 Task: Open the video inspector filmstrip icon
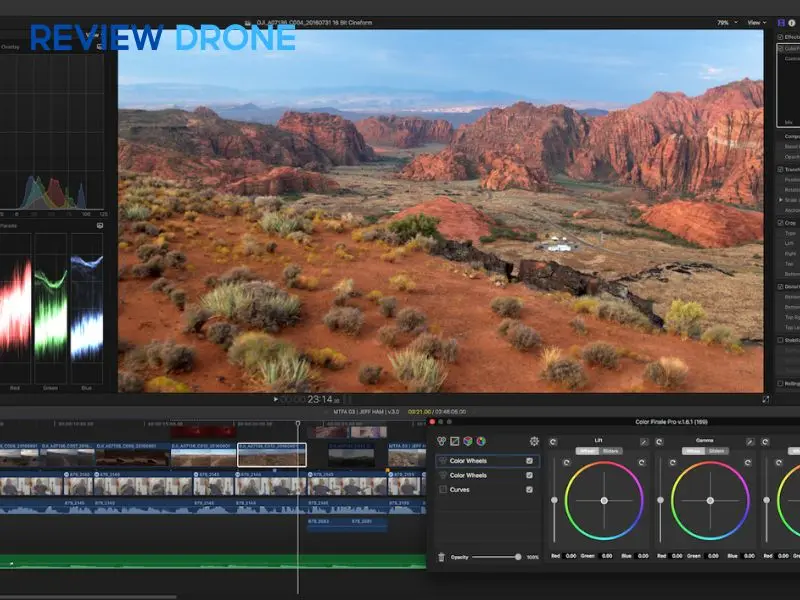(x=781, y=23)
